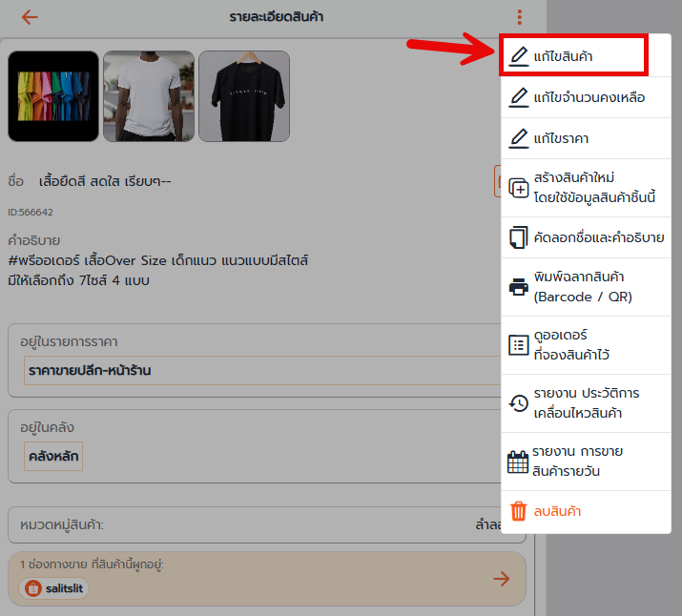The image size is (682, 616).
Task: Click the printer icon for พิมพ์ฉลากสินค้า
Action: (519, 286)
